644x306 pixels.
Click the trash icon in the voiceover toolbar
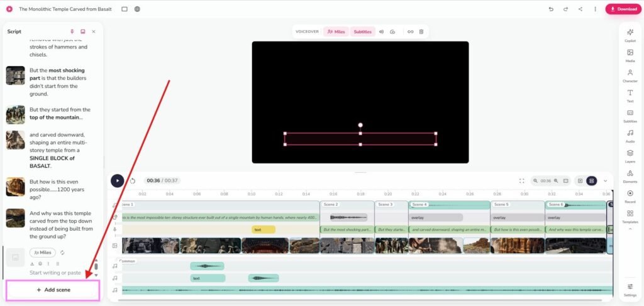(x=421, y=31)
